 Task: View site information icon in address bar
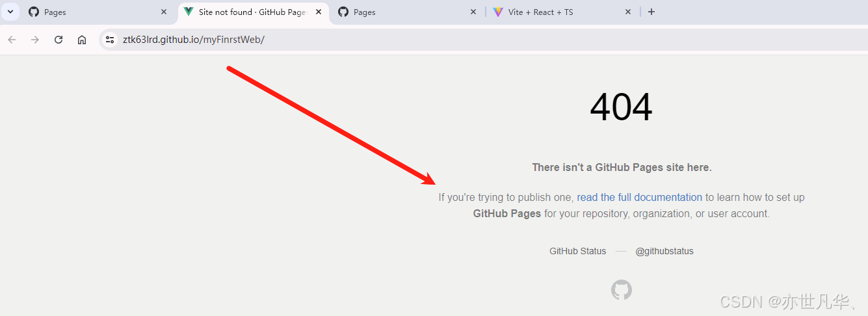tap(110, 40)
